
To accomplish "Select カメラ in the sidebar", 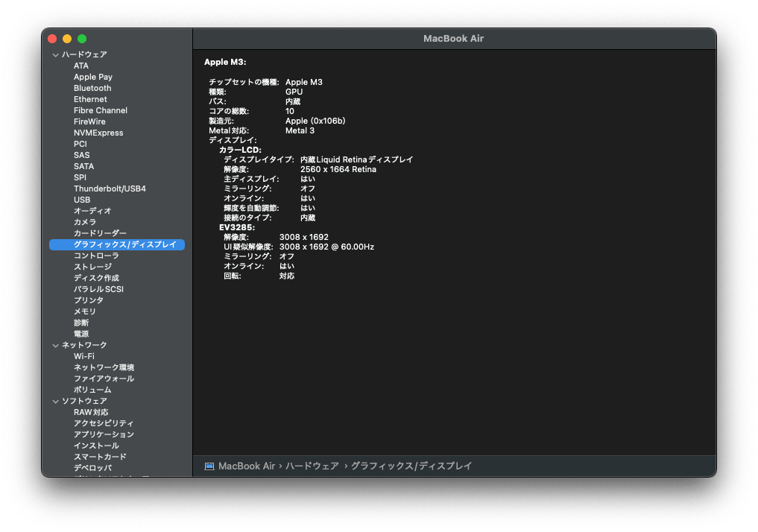I will [x=85, y=222].
